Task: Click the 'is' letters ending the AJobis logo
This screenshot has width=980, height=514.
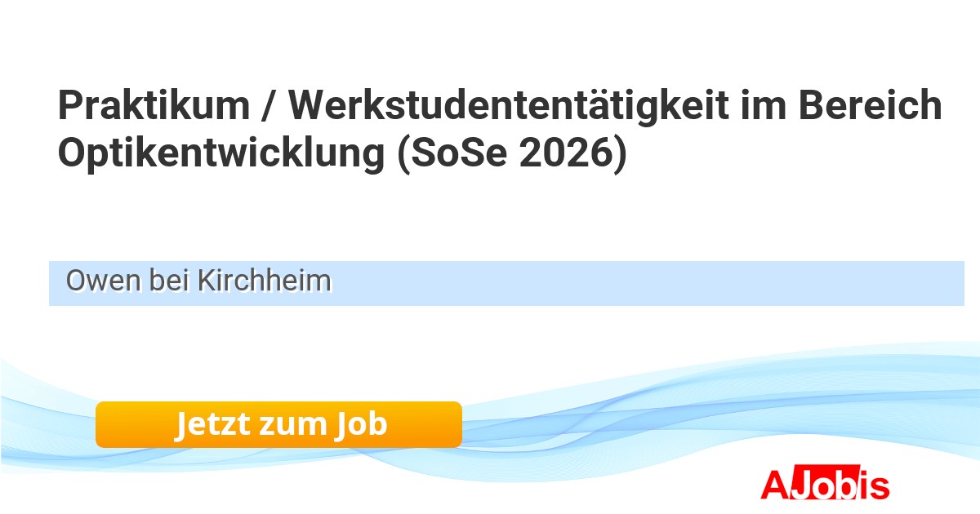Action: pyautogui.click(x=875, y=485)
